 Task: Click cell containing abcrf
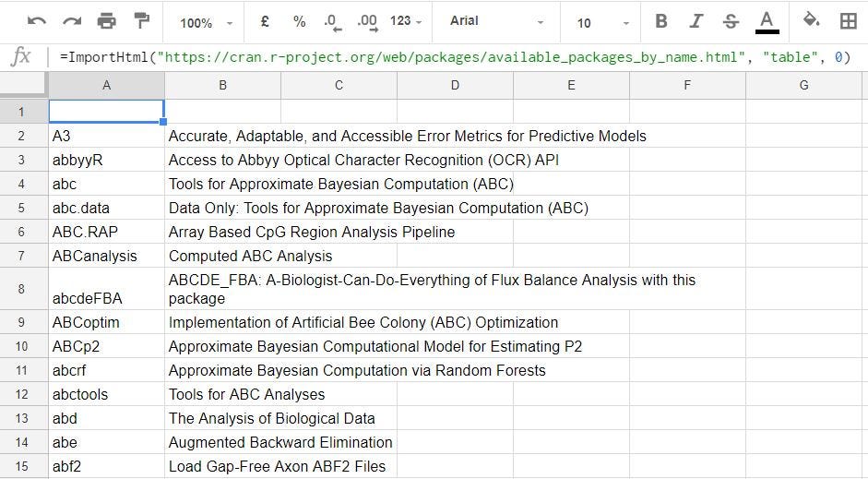(106, 370)
